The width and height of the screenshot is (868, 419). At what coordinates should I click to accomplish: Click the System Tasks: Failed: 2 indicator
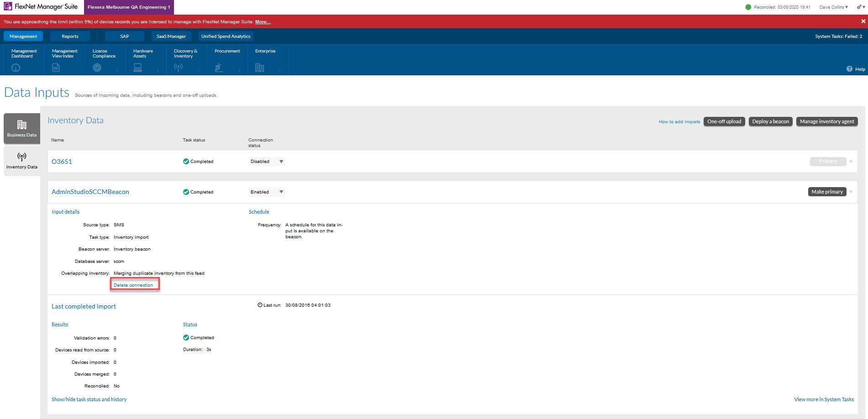839,36
